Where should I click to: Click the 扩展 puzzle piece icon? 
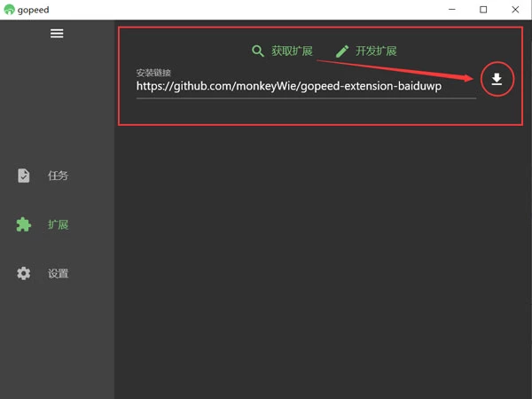coord(24,224)
